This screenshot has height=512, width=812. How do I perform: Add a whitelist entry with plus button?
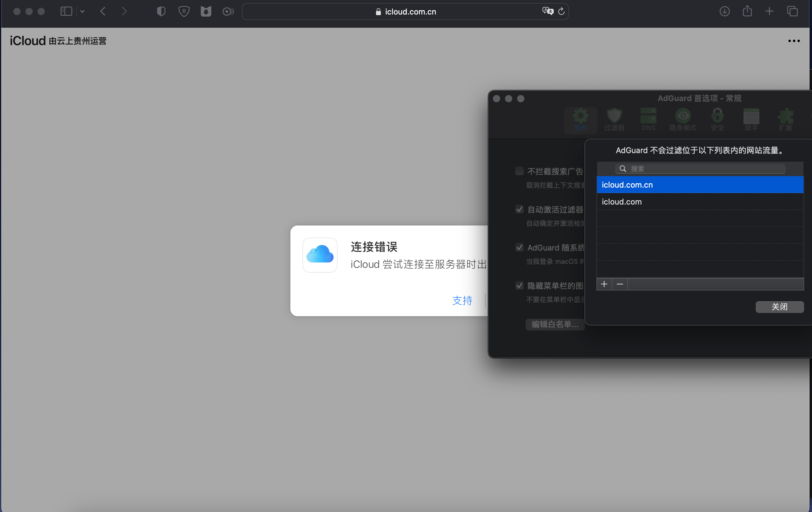(604, 284)
